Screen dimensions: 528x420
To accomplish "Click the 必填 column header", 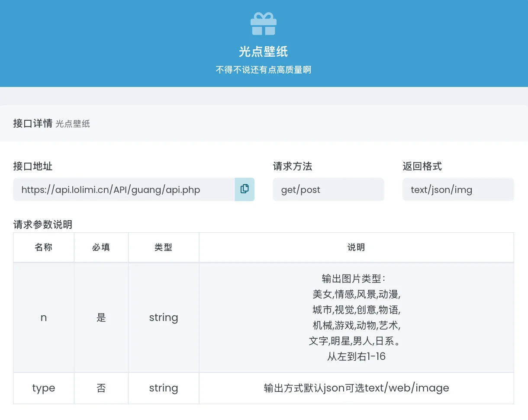I will click(101, 247).
